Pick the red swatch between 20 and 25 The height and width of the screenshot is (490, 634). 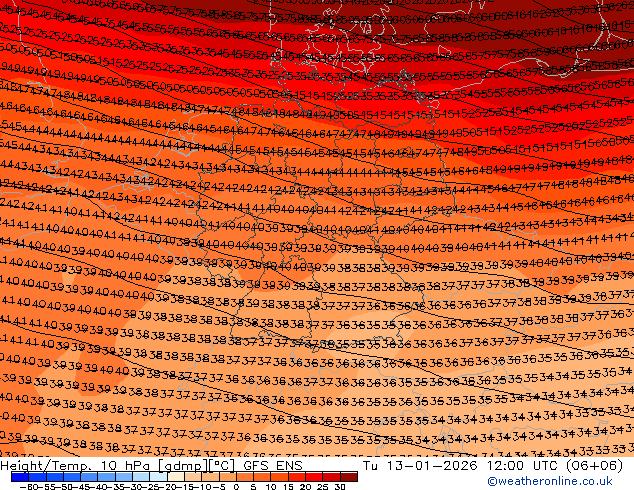tap(314, 477)
